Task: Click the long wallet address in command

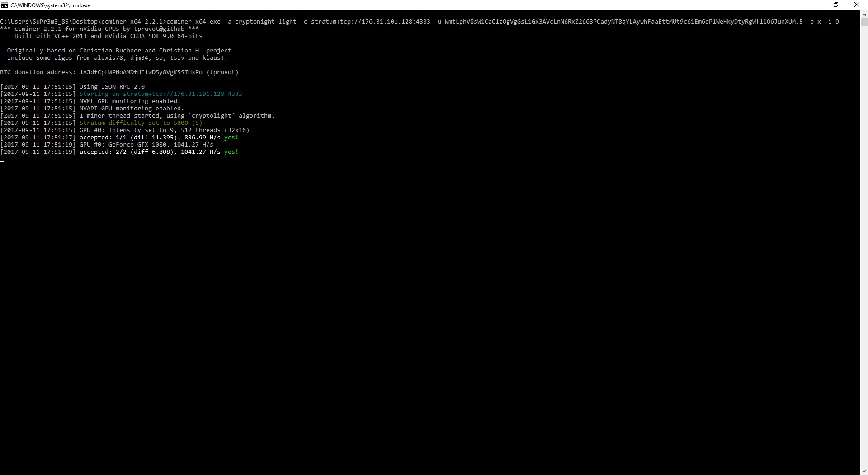Action: point(624,22)
